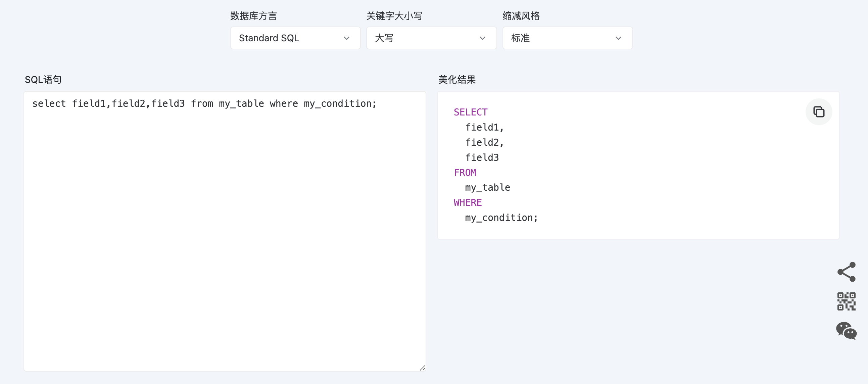This screenshot has width=868, height=384.
Task: Copy the beautified SQL result
Action: click(819, 111)
